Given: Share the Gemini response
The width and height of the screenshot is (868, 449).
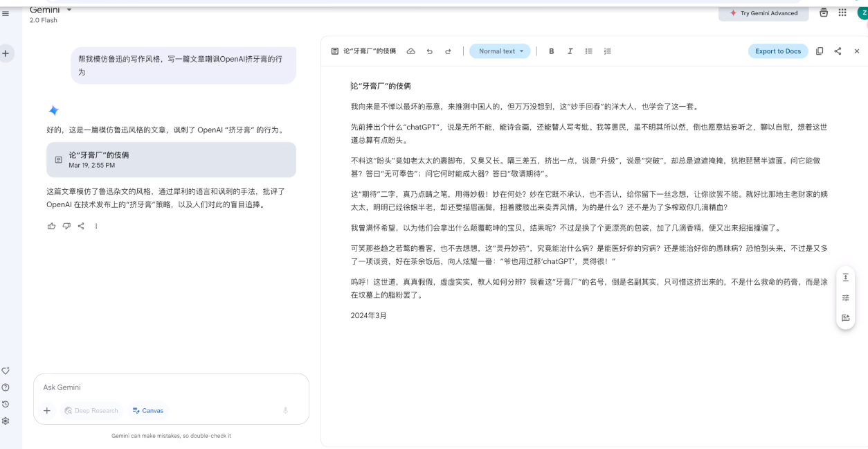Looking at the screenshot, I should click(x=81, y=226).
